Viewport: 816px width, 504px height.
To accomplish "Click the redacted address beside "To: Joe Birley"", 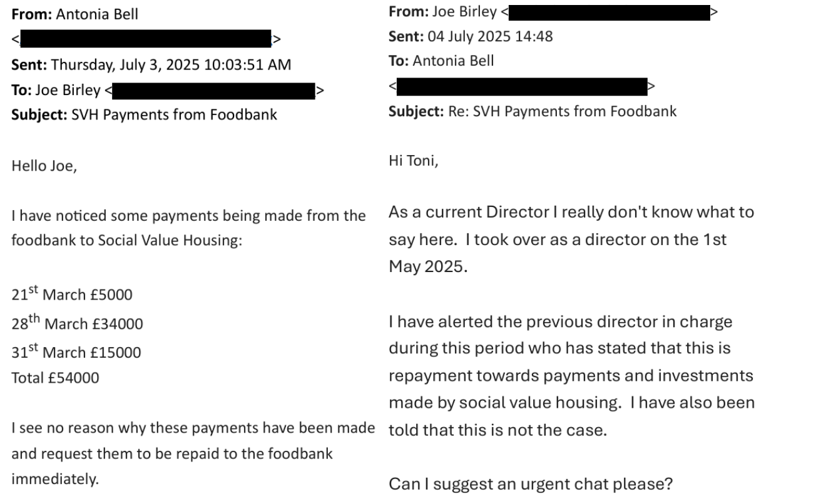I will [x=214, y=91].
